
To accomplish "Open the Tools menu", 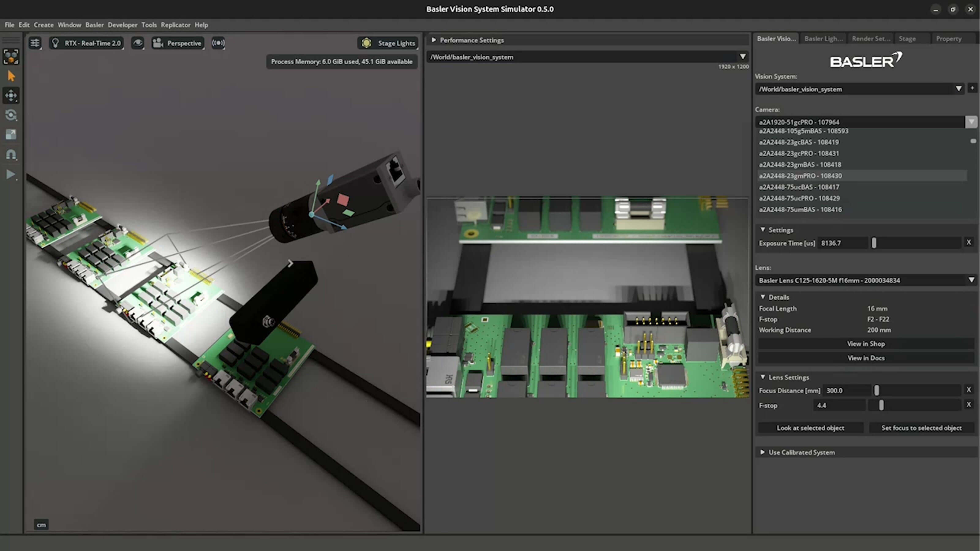I will click(149, 25).
